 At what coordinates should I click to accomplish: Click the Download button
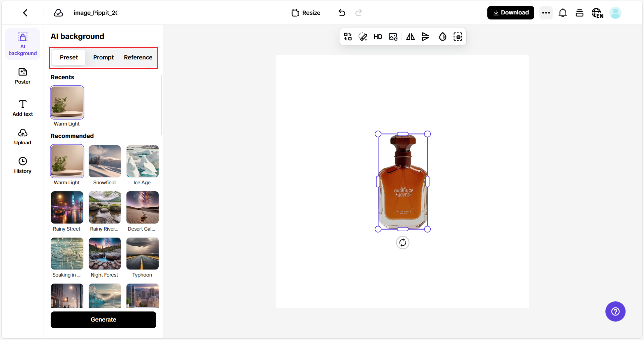[511, 13]
